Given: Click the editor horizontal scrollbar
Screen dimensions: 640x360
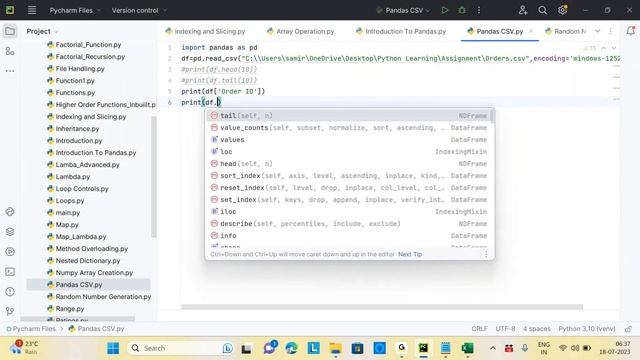Looking at the screenshot, I should point(382,307).
